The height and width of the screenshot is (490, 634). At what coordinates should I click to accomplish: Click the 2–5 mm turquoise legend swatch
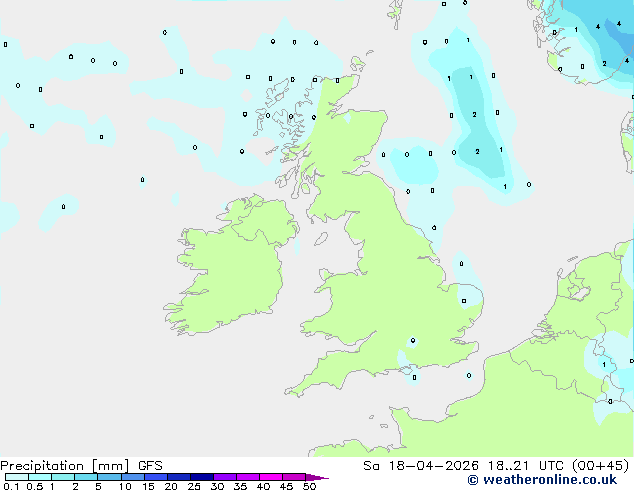(86, 477)
